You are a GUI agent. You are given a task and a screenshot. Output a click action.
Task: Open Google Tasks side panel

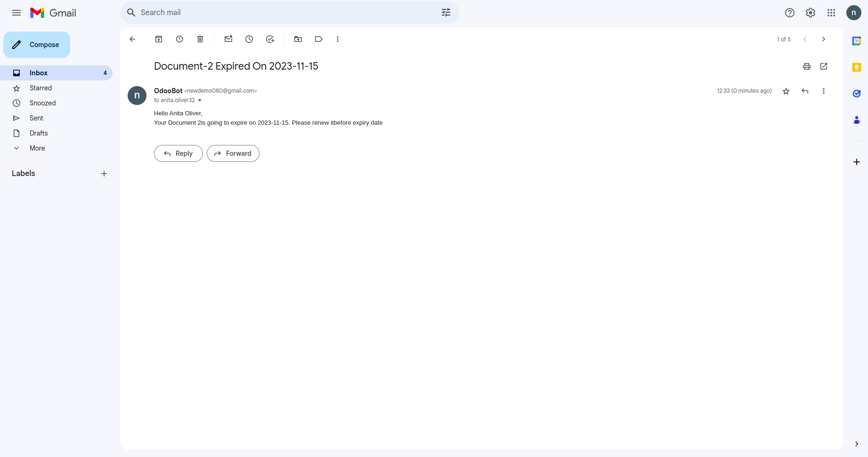pos(857,94)
